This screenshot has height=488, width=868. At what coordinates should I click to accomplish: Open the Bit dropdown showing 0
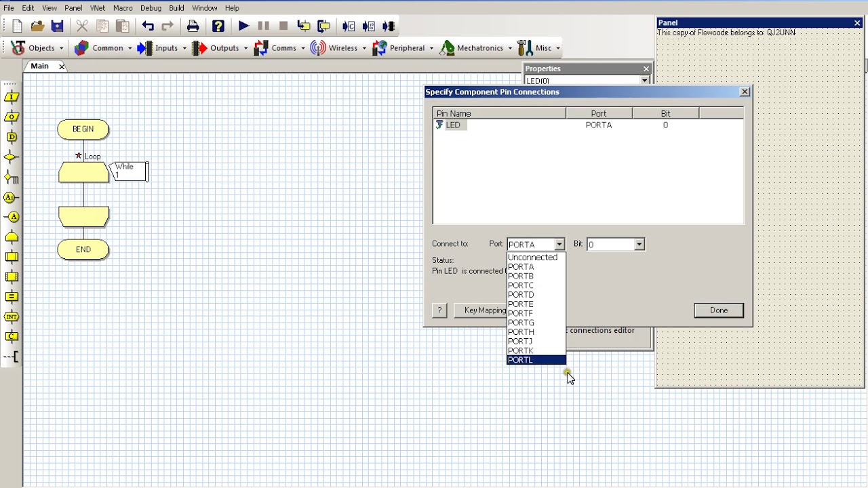point(616,244)
